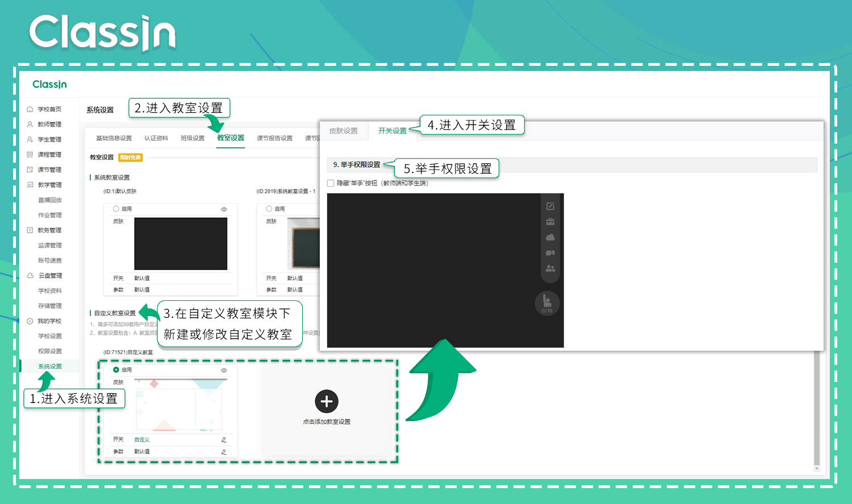Expand 教务管理 in the sidebar

point(49,230)
